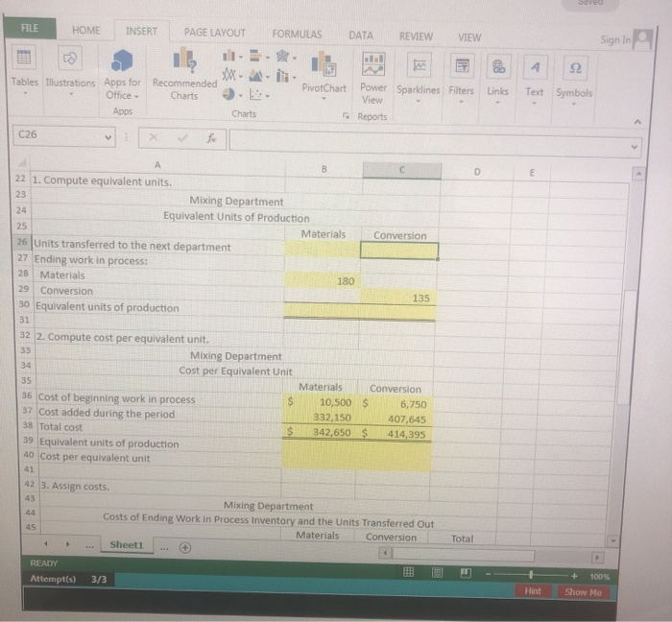Cancel the formula entry with X
The width and height of the screenshot is (672, 622).
[x=154, y=137]
